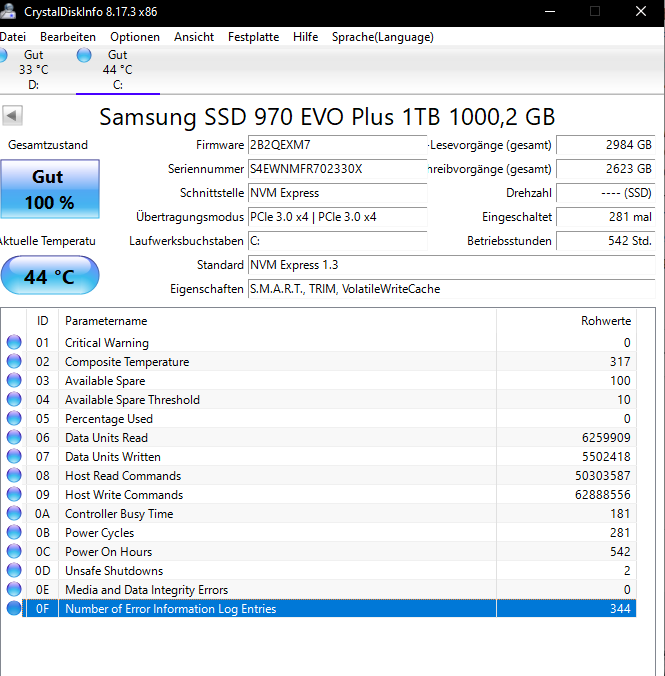Click status orb of Power On Hours row

click(14, 551)
